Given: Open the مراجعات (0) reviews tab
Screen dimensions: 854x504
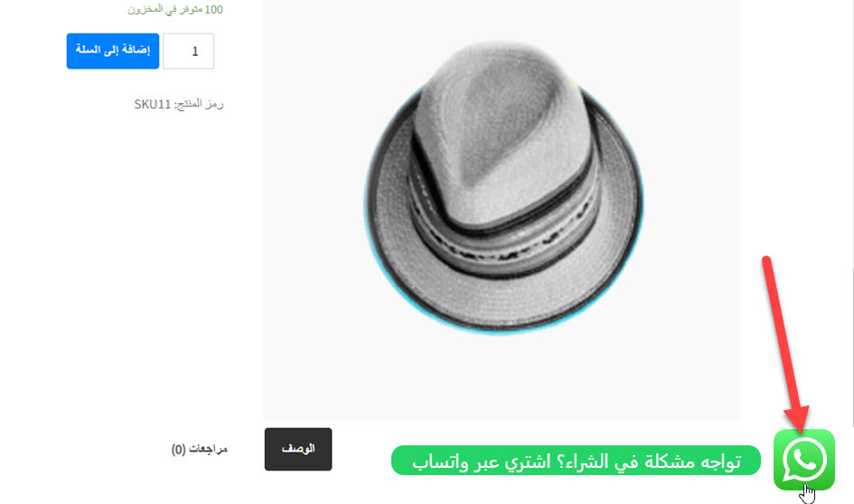Looking at the screenshot, I should point(200,449).
